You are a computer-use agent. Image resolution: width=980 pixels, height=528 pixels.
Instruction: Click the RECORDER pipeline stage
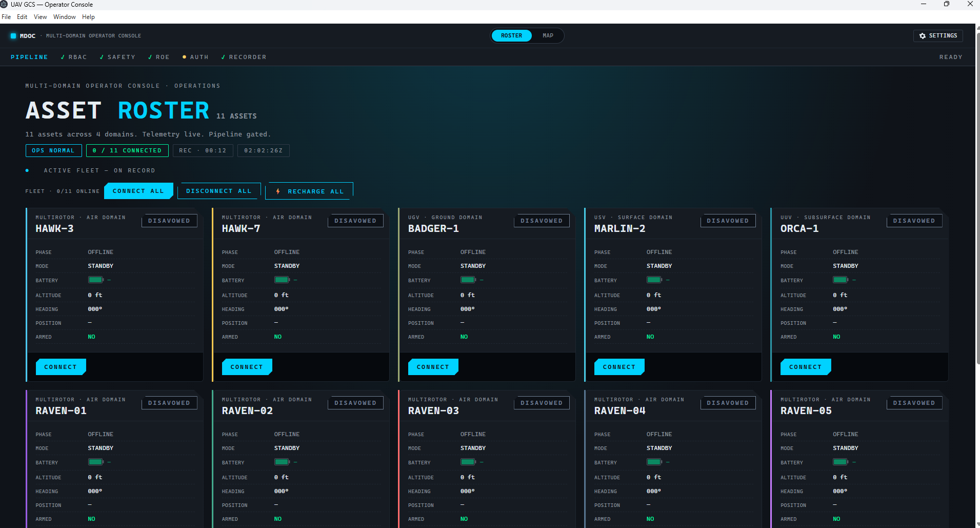point(244,57)
